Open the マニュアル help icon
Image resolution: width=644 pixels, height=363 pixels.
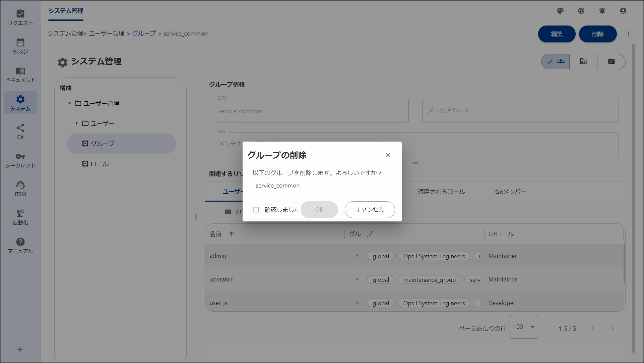(20, 242)
